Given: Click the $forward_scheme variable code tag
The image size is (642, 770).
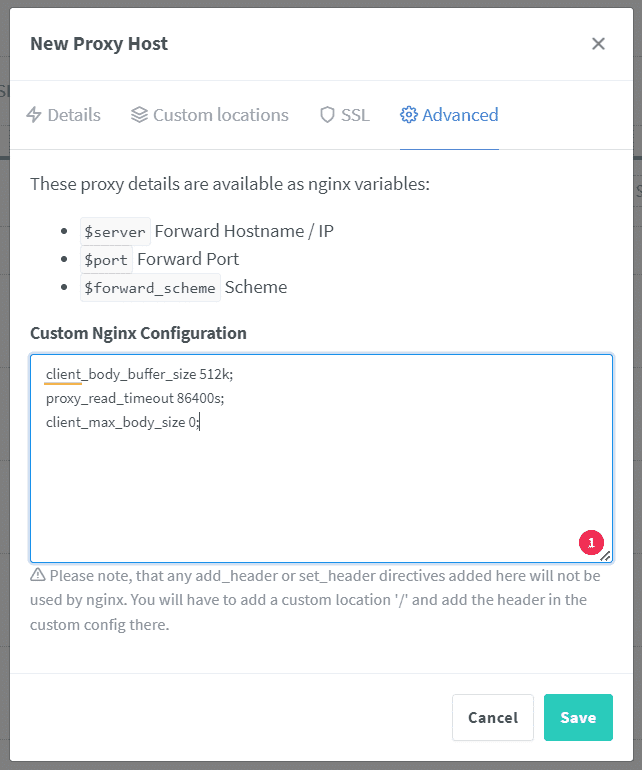Looking at the screenshot, I should [150, 287].
